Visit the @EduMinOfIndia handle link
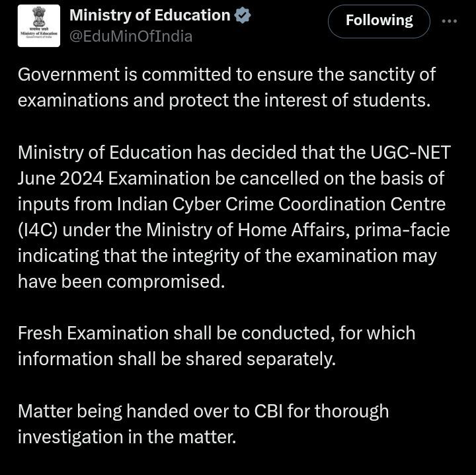 [x=131, y=36]
